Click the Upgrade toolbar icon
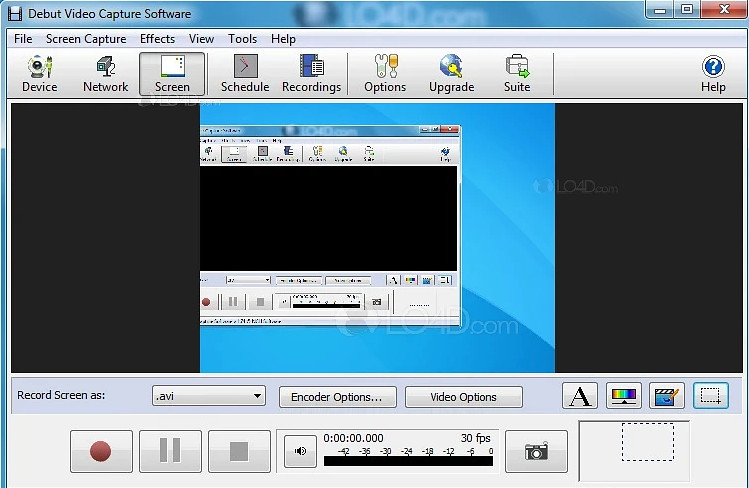This screenshot has width=749, height=488. coord(451,74)
